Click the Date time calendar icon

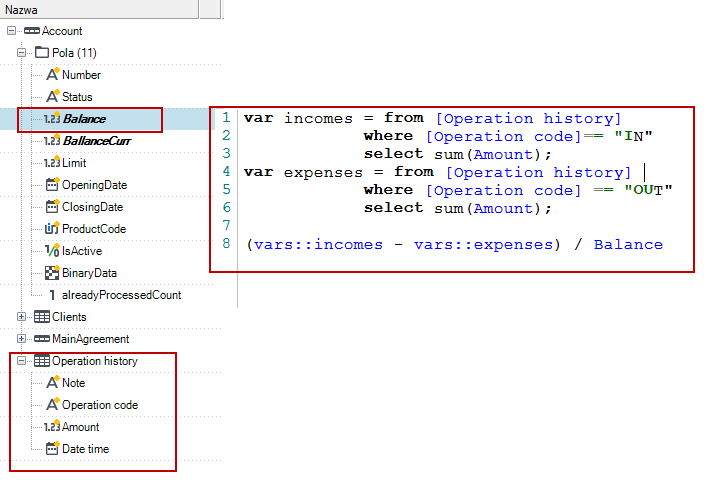point(52,448)
